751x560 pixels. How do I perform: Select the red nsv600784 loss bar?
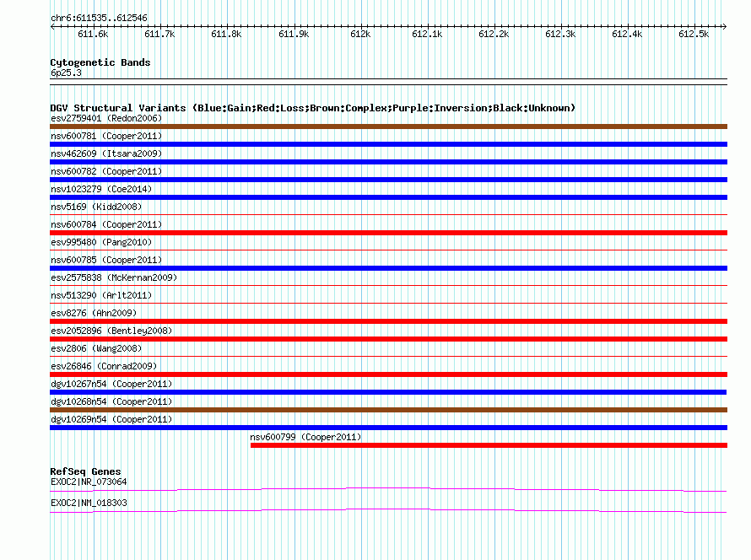tap(388, 233)
